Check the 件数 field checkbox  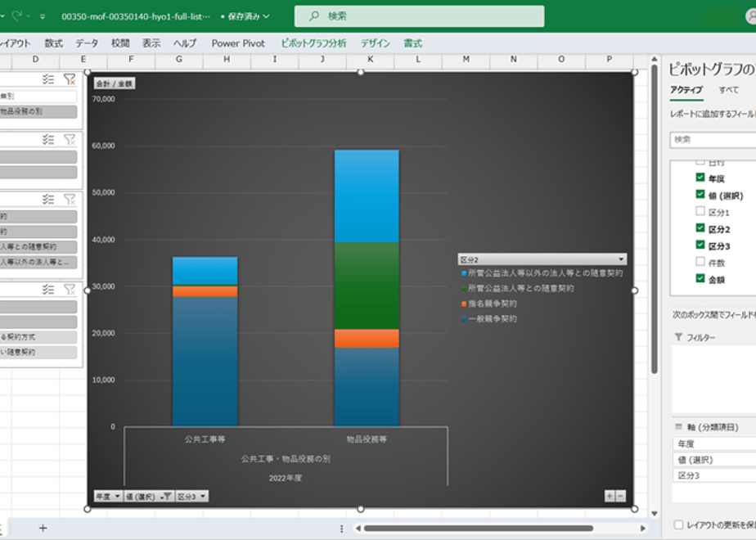click(700, 262)
